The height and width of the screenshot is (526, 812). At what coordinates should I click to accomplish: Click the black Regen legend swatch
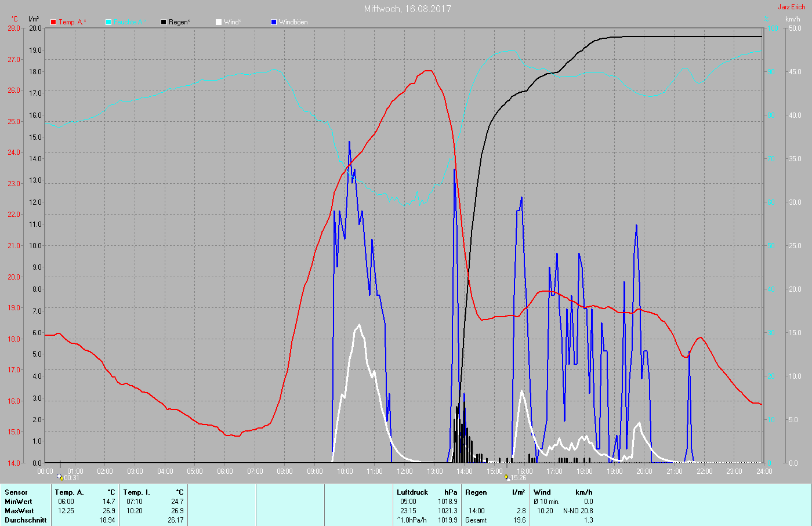(x=164, y=22)
